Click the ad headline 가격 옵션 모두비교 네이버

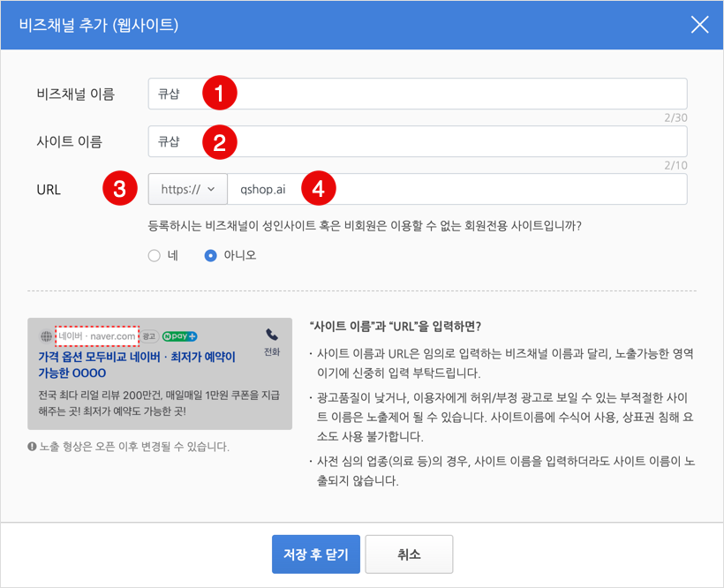(x=137, y=365)
